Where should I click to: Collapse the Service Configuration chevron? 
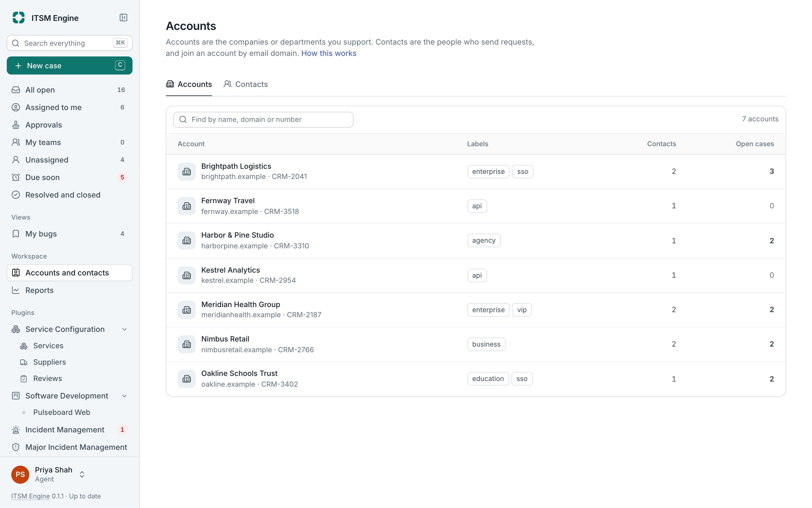click(124, 329)
